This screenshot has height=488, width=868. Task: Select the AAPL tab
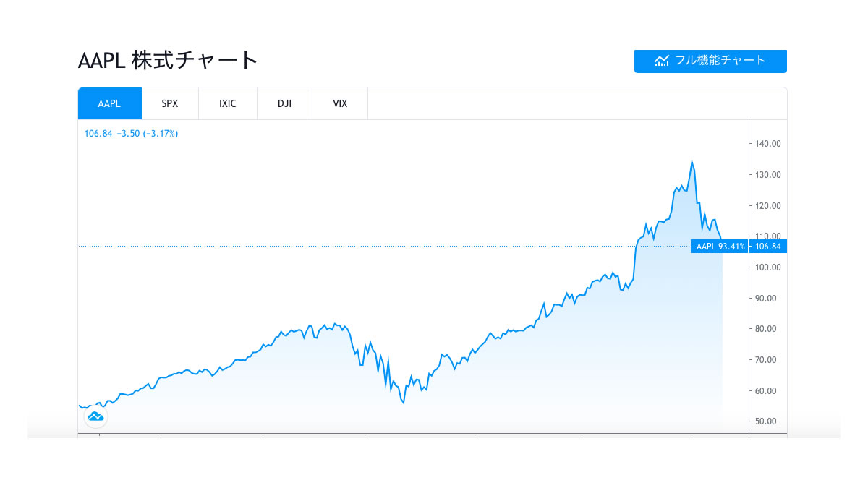coord(109,103)
